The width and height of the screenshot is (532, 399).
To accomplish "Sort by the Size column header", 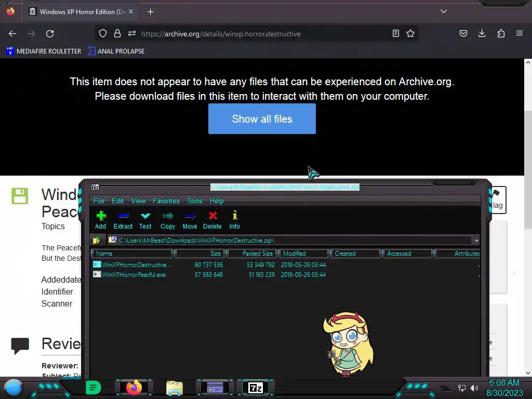I will (199, 254).
